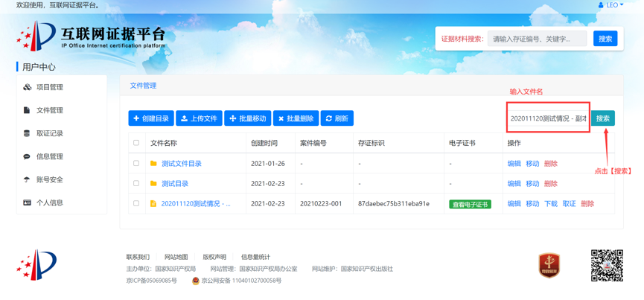
Task: Click the 创建目录 button
Action: tap(151, 118)
